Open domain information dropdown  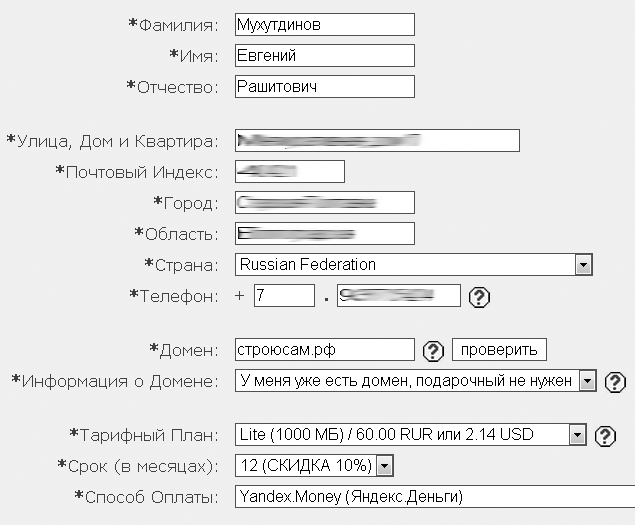pos(587,381)
